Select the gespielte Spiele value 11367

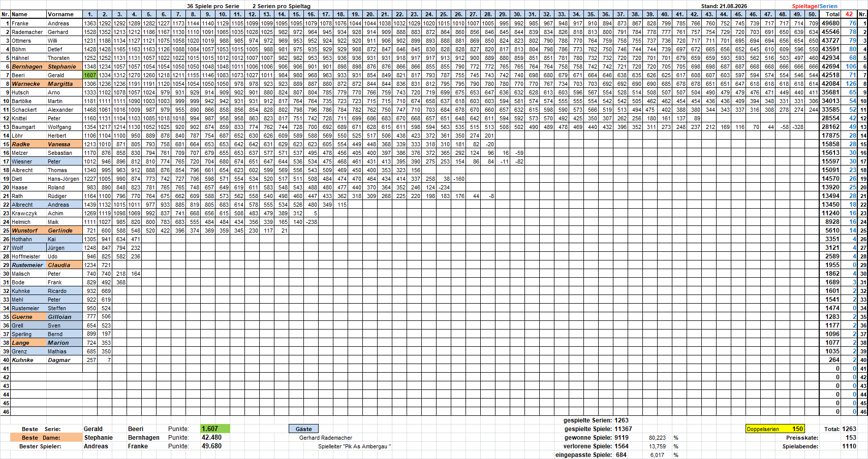623,429
